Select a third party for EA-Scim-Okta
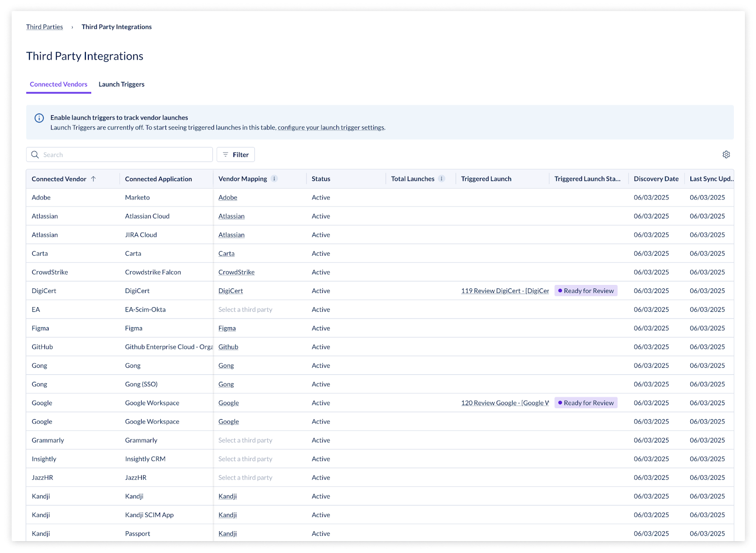Image resolution: width=756 pixels, height=553 pixels. point(245,310)
